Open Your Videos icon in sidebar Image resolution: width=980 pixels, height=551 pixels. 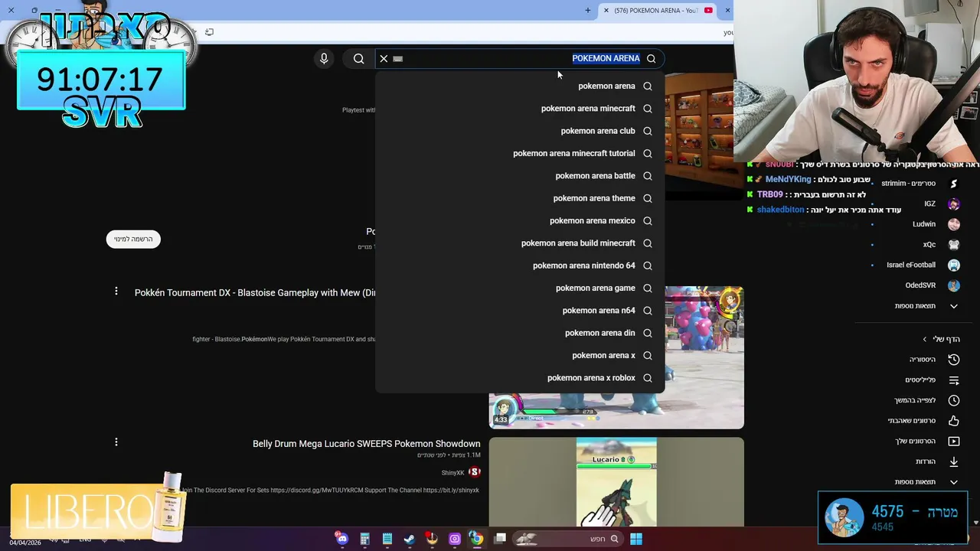point(954,442)
